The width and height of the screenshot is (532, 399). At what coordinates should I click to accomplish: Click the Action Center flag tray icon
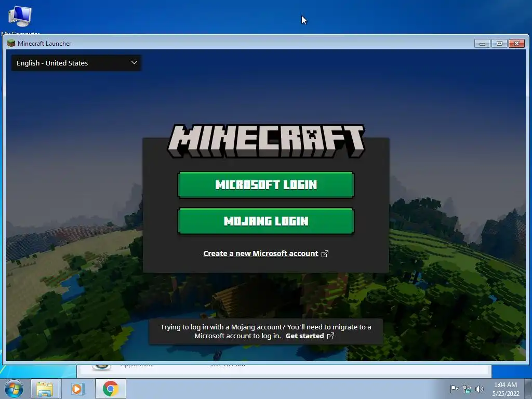[454, 389]
